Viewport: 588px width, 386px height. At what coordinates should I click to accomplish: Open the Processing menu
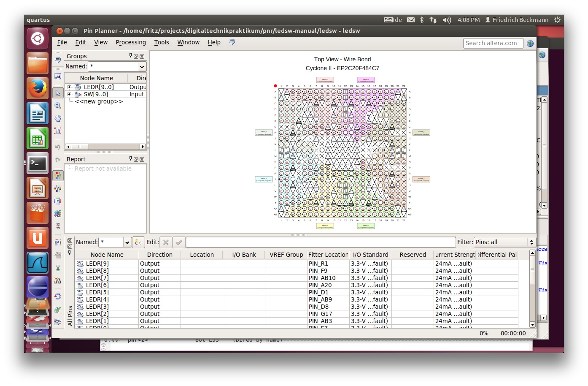pyautogui.click(x=131, y=42)
